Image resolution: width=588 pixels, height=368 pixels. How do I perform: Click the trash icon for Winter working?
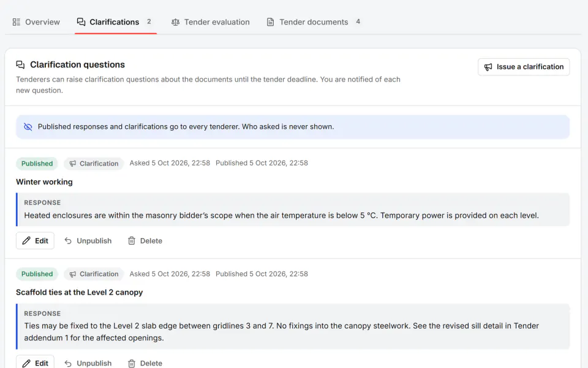(132, 240)
